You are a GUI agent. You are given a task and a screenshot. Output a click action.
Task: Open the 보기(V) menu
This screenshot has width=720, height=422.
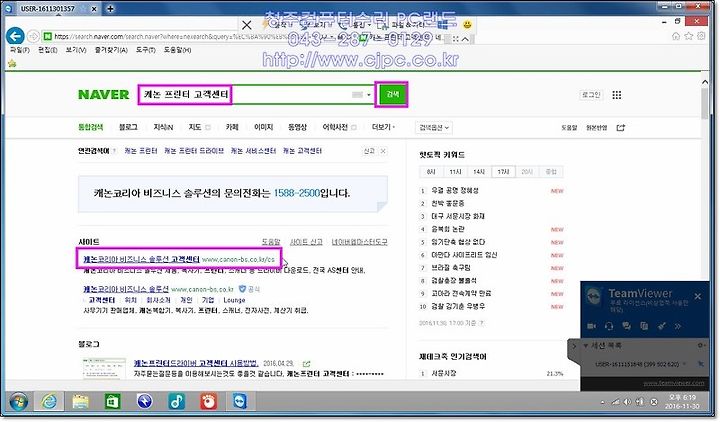pyautogui.click(x=76, y=50)
